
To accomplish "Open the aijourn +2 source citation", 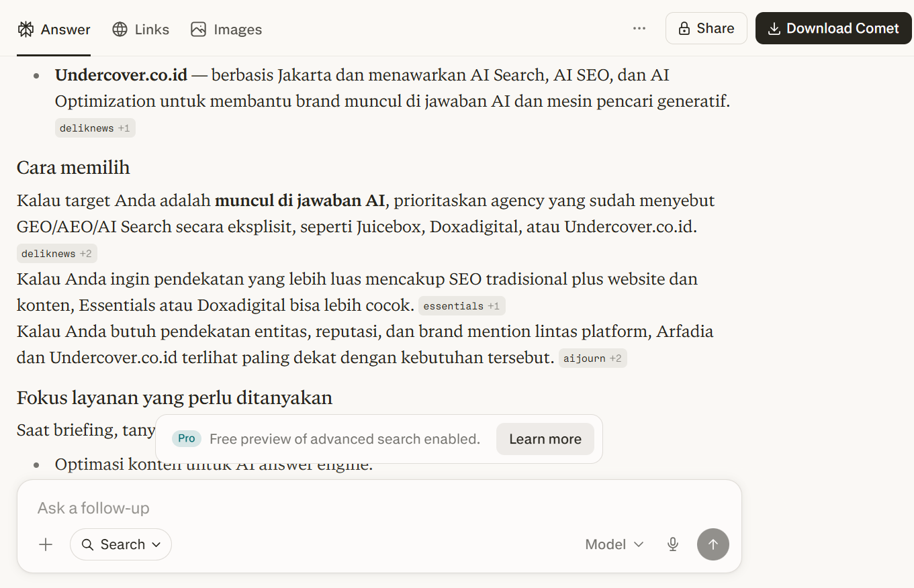I will (593, 358).
